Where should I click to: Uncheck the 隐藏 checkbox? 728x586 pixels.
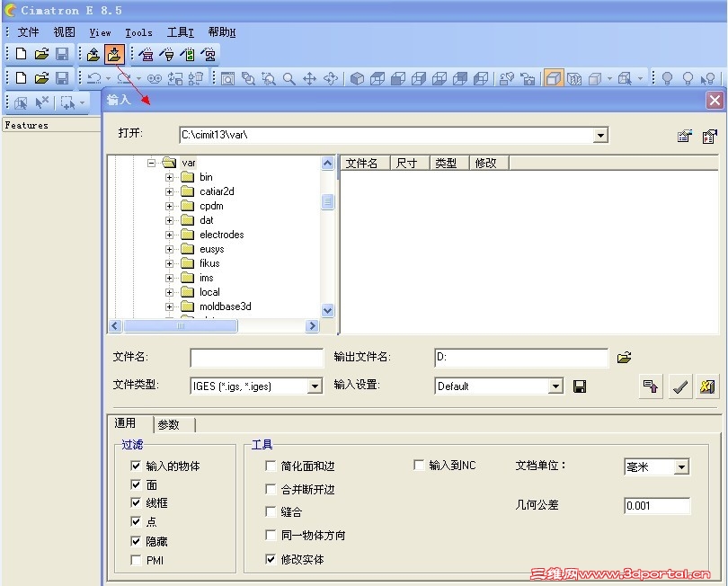click(x=136, y=541)
